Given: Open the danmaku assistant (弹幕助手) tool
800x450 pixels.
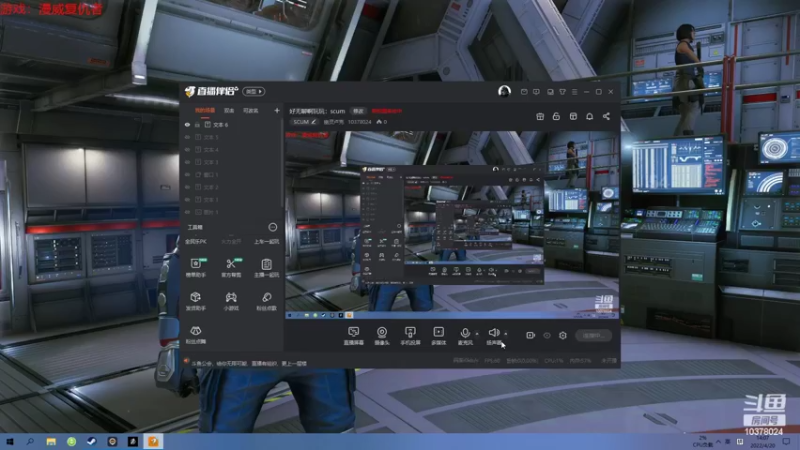Looking at the screenshot, I should 196,267.
